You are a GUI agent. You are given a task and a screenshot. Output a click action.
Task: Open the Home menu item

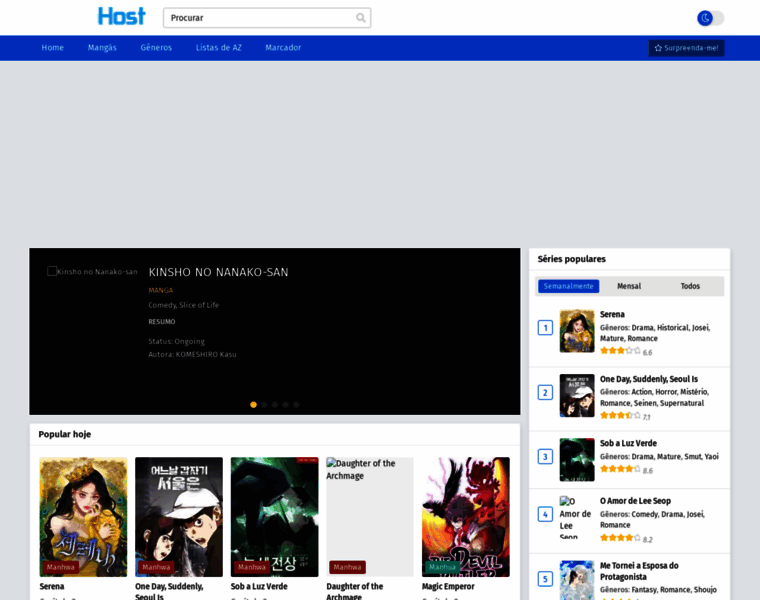pos(52,47)
